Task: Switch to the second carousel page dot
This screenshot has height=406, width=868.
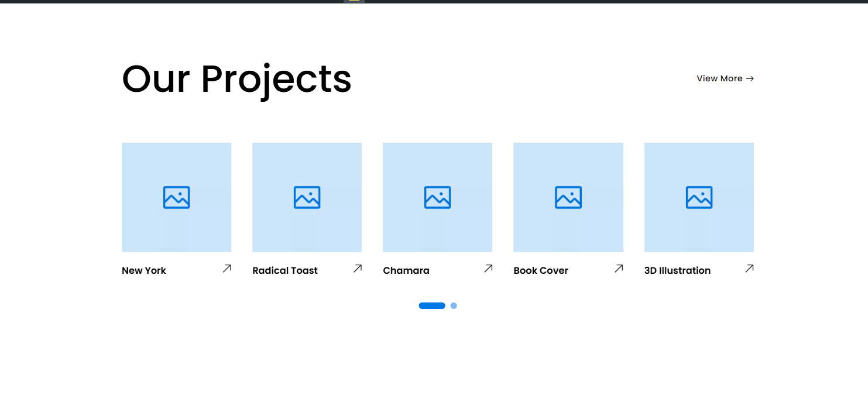Action: [x=454, y=305]
